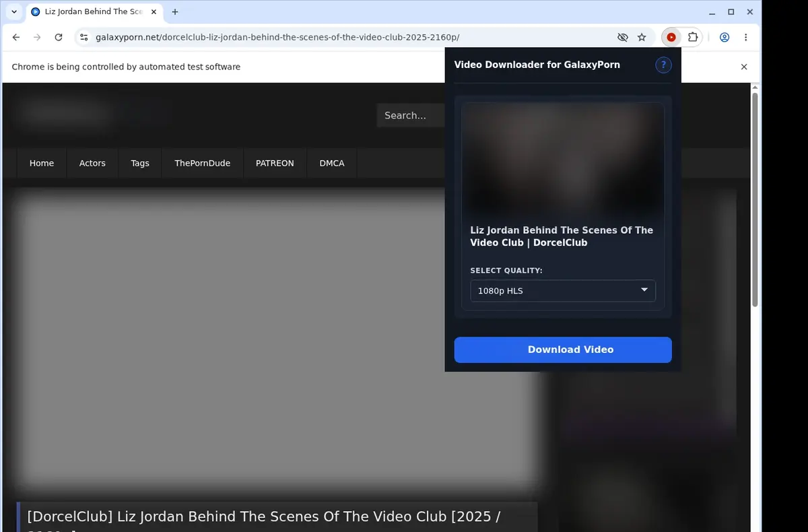
Task: Open the Chrome profile avatar
Action: point(725,38)
